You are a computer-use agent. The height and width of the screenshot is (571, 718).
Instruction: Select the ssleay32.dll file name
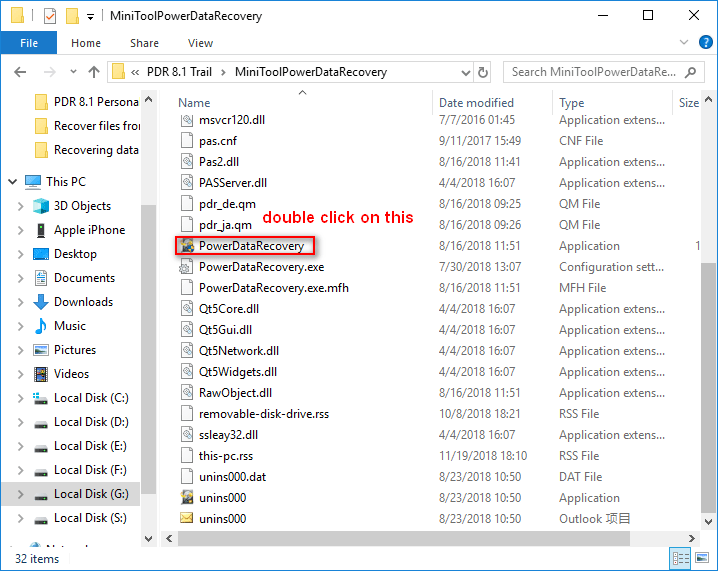tap(228, 435)
